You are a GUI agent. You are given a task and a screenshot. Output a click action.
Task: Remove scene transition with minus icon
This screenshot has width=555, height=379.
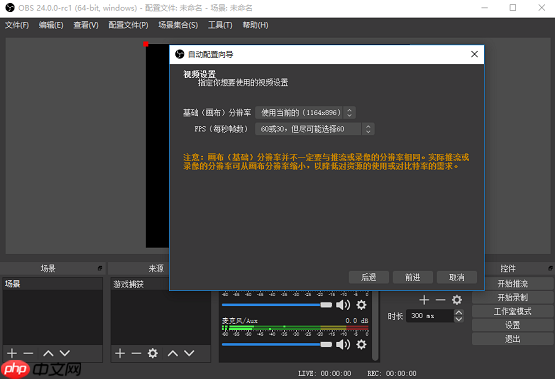(x=440, y=300)
